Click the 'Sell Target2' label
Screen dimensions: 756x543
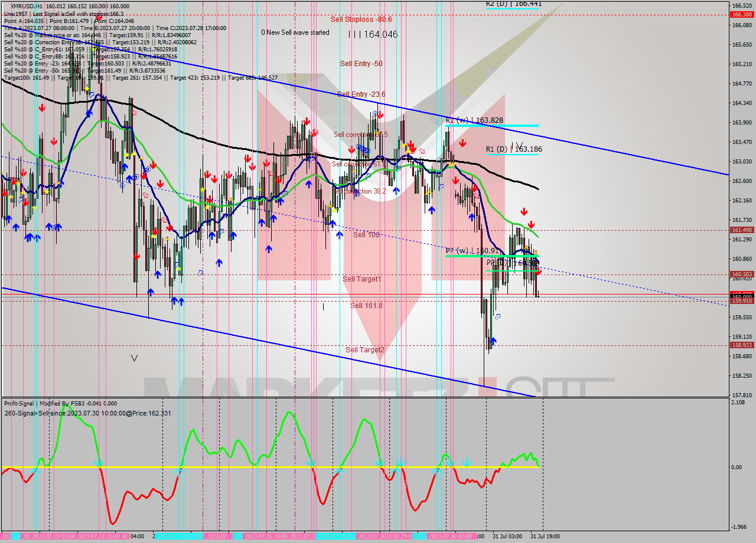click(365, 349)
